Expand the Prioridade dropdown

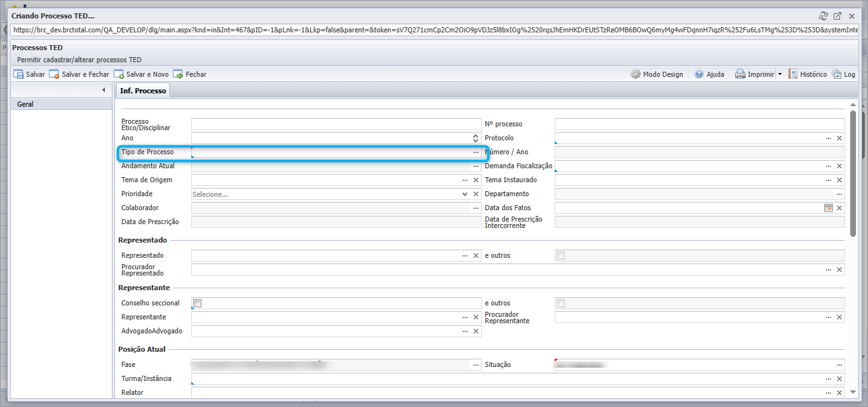click(465, 194)
